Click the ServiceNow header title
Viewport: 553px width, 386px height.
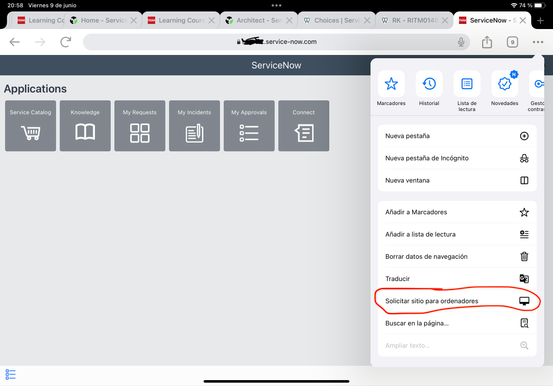pyautogui.click(x=276, y=65)
